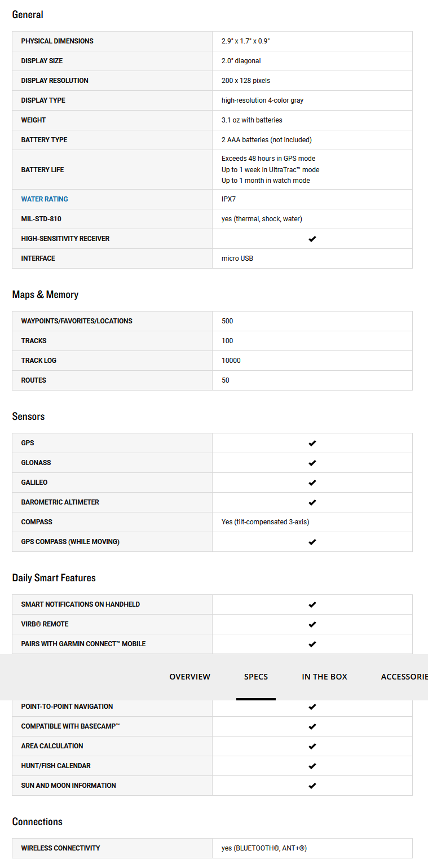The width and height of the screenshot is (428, 868).
Task: Click the Maps & Memory section heading
Action: (45, 295)
